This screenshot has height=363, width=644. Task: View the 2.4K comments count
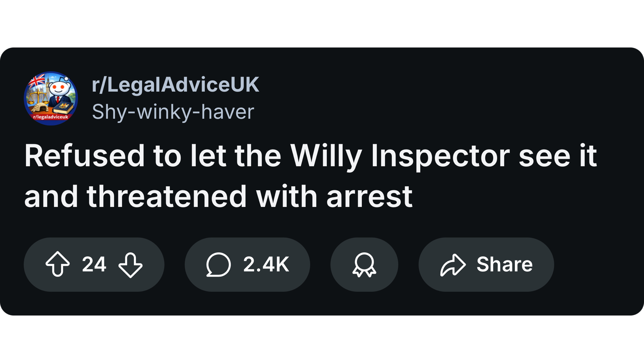point(266,265)
